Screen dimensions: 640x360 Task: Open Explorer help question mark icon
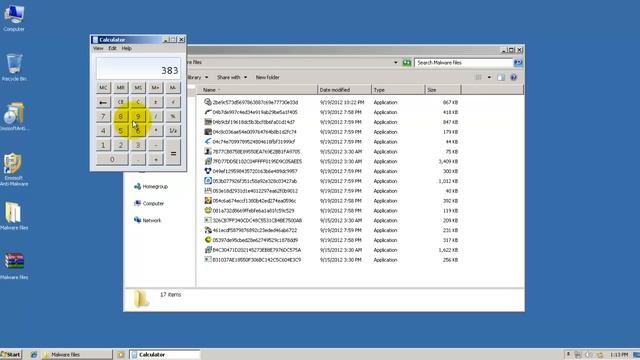(x=513, y=77)
